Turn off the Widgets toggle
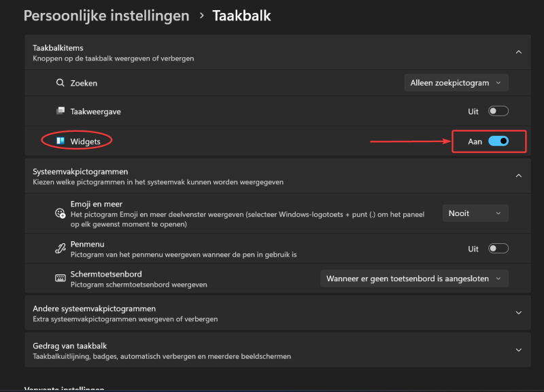Screen dimensions: 544x392 click(x=498, y=141)
